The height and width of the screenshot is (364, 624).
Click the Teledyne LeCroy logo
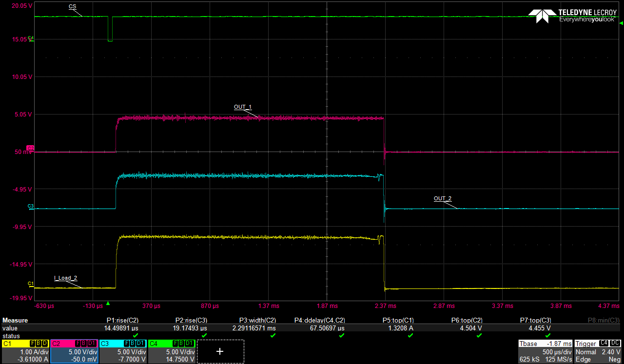[573, 16]
